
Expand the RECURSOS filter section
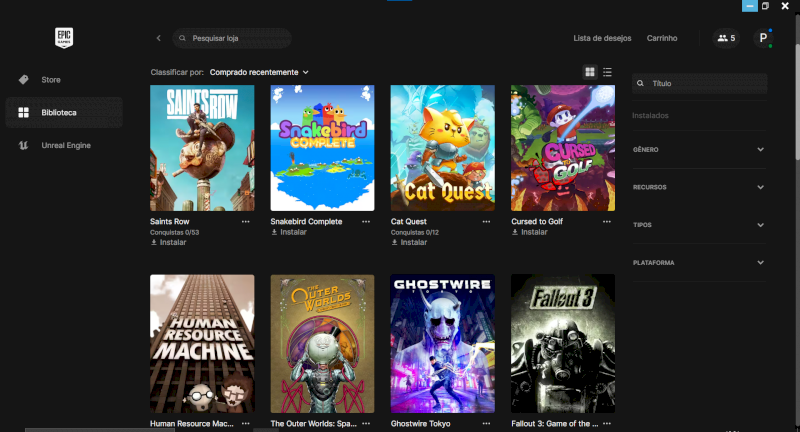tap(699, 187)
